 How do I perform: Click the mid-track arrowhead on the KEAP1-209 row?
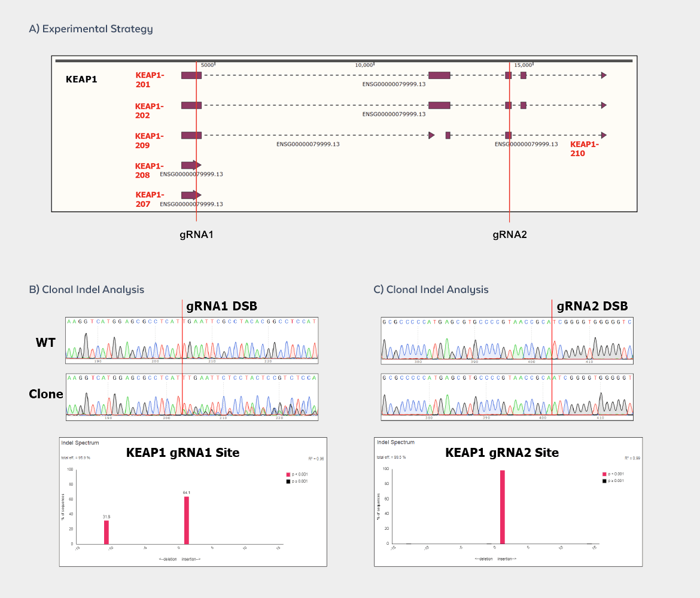click(x=431, y=136)
